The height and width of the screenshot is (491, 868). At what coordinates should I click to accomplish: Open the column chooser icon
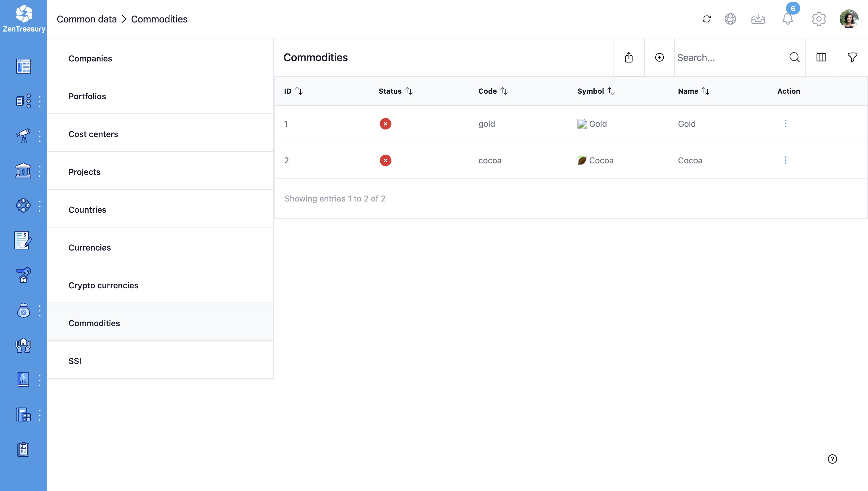(x=821, y=57)
